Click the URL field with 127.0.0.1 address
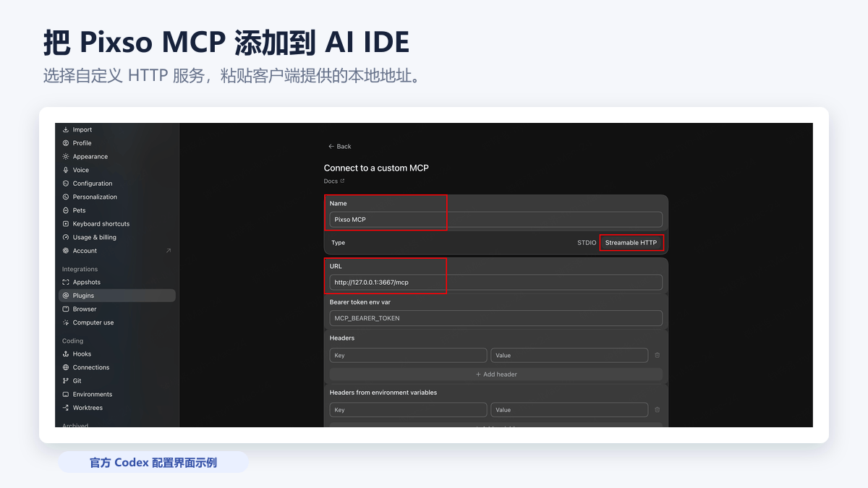This screenshot has height=488, width=868. (x=496, y=282)
